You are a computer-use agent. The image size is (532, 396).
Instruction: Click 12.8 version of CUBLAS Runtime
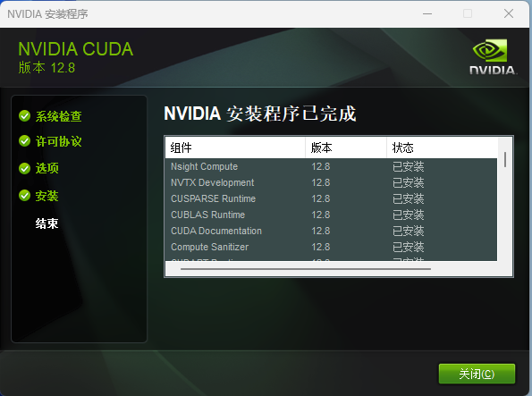[x=321, y=215]
